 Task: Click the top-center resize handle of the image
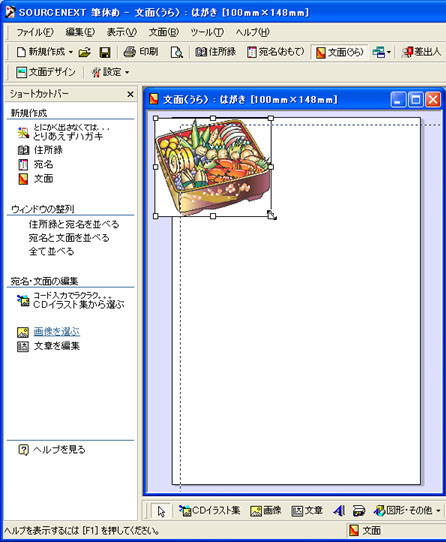pyautogui.click(x=213, y=118)
